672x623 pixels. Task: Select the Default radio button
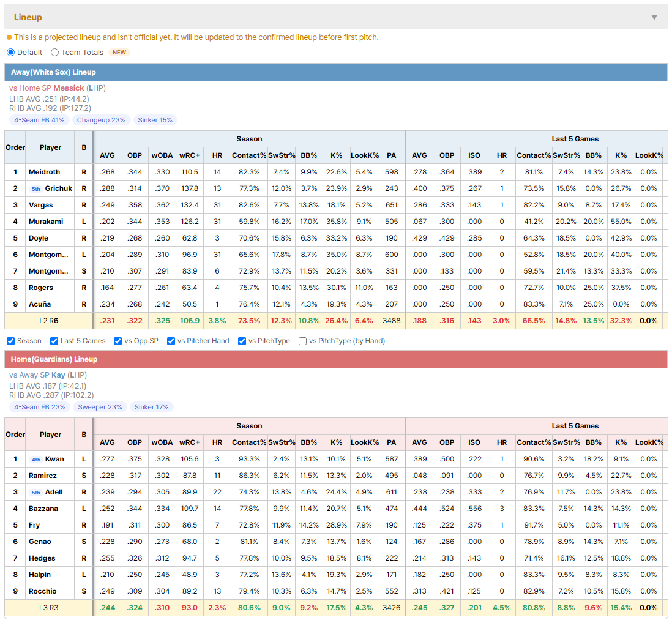click(11, 52)
